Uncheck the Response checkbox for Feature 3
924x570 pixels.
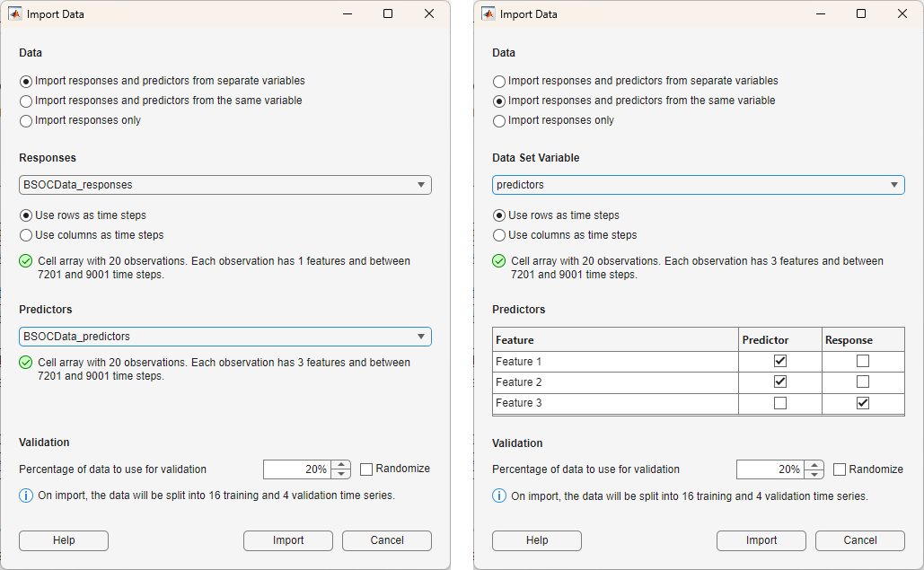[862, 402]
